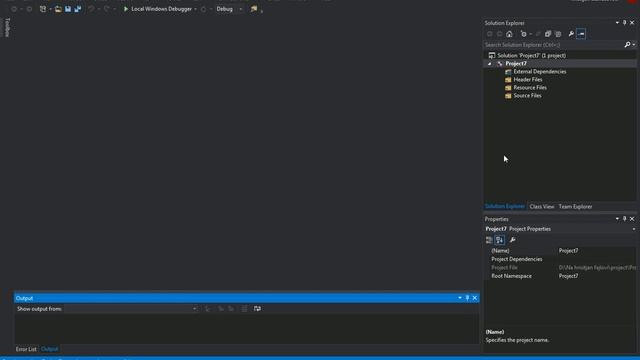Click the Undo arrow icon
The width and height of the screenshot is (640, 360).
(x=91, y=9)
